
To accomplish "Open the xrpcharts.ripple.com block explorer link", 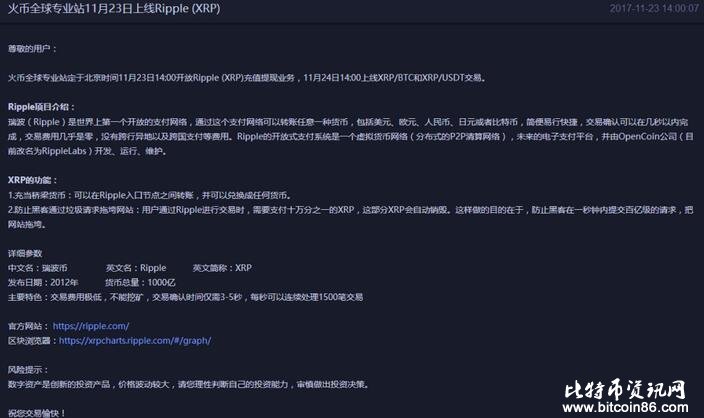I will [135, 340].
